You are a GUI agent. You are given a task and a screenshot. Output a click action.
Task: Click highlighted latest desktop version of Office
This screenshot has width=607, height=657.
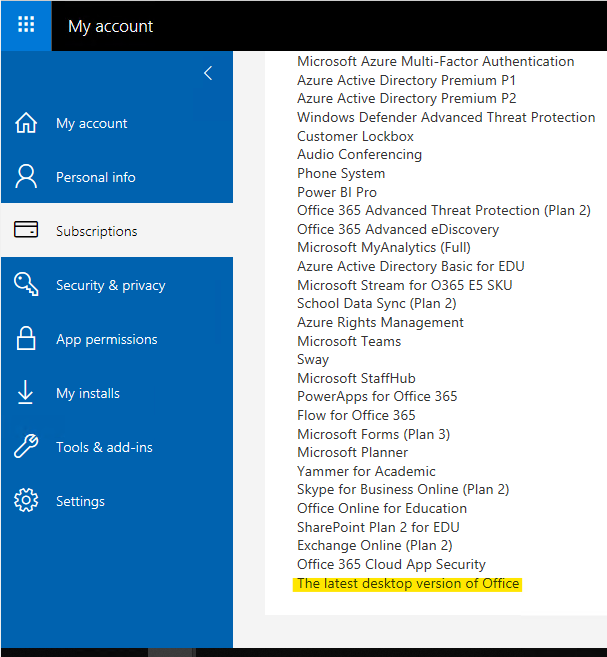click(x=408, y=583)
